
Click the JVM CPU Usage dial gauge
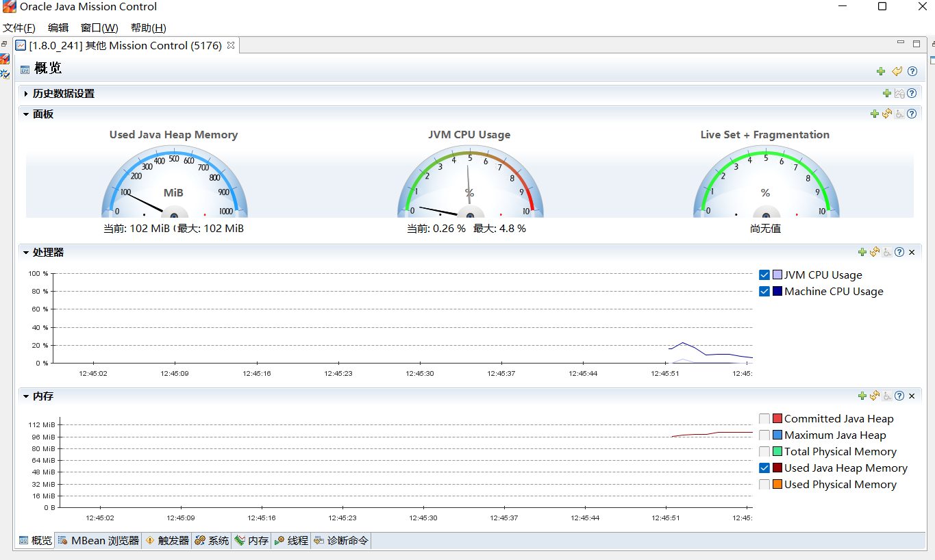[x=470, y=182]
